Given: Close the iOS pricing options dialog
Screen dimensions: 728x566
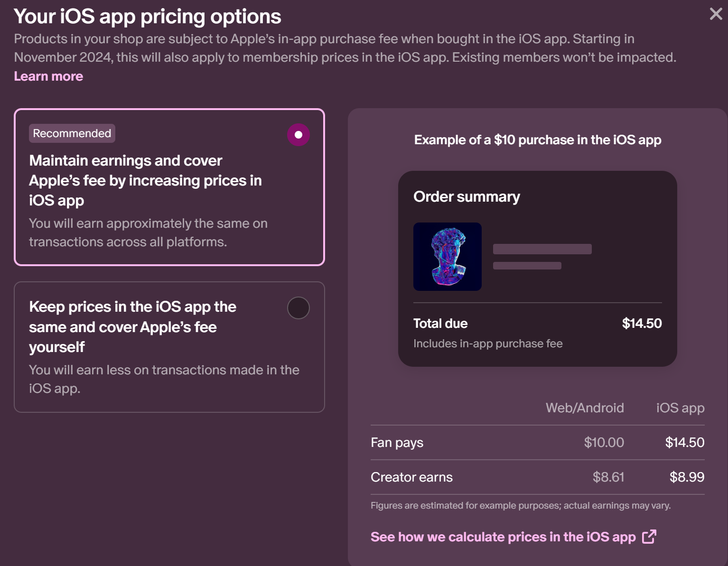Looking at the screenshot, I should coord(716,14).
